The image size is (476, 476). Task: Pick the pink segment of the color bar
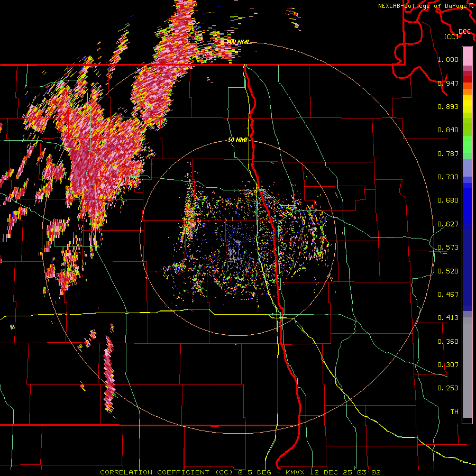tap(467, 57)
